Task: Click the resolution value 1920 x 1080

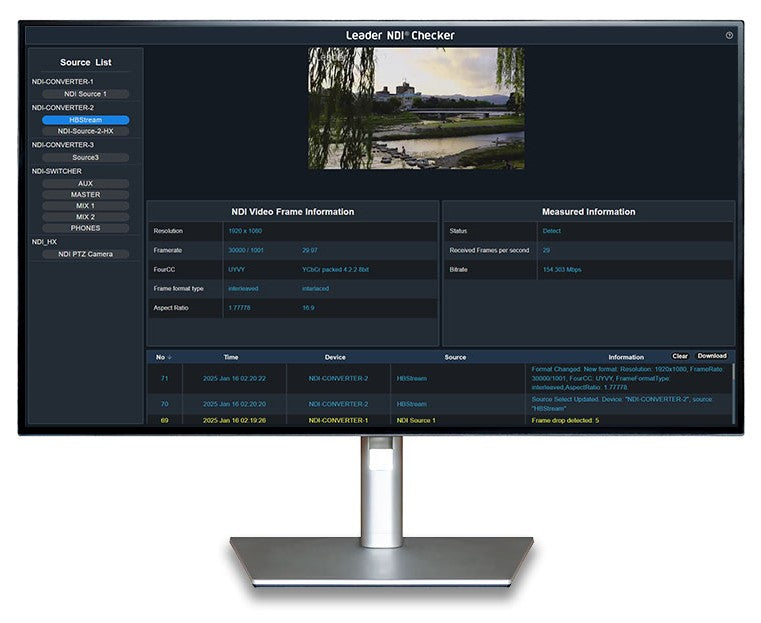Action: point(245,231)
